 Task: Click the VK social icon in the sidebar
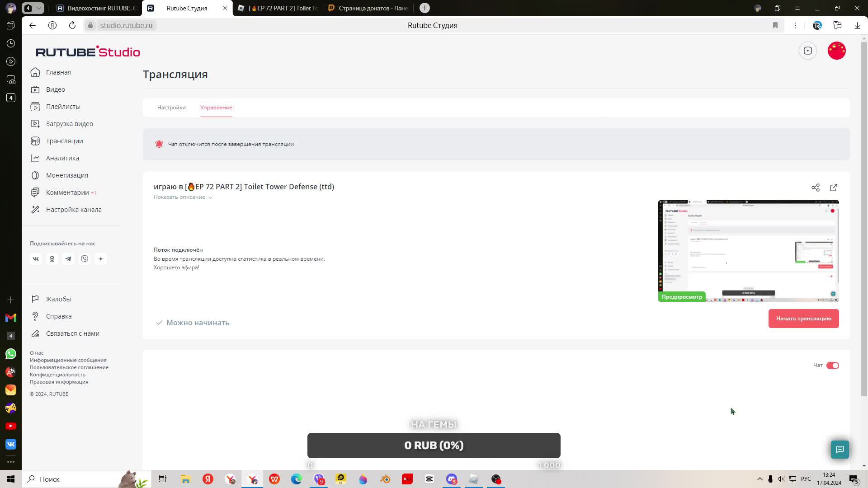[36, 259]
